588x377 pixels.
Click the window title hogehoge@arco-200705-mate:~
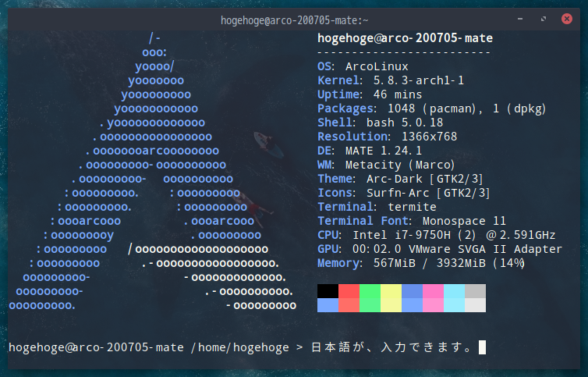[294, 20]
